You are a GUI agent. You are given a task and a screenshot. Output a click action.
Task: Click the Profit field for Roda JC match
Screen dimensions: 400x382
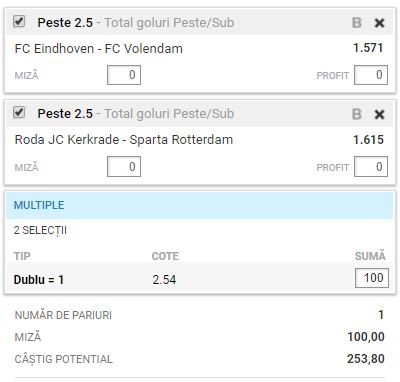[371, 167]
